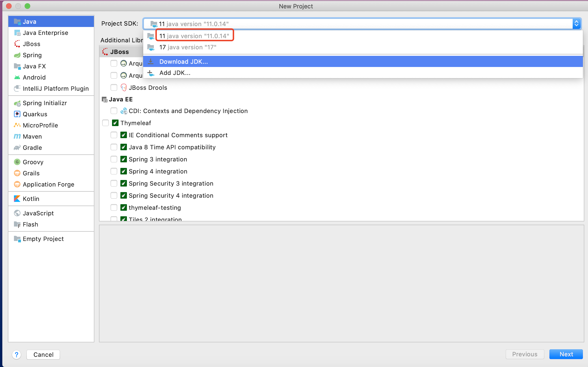Choose the Download JDK... menu entry
The height and width of the screenshot is (367, 588).
point(183,61)
